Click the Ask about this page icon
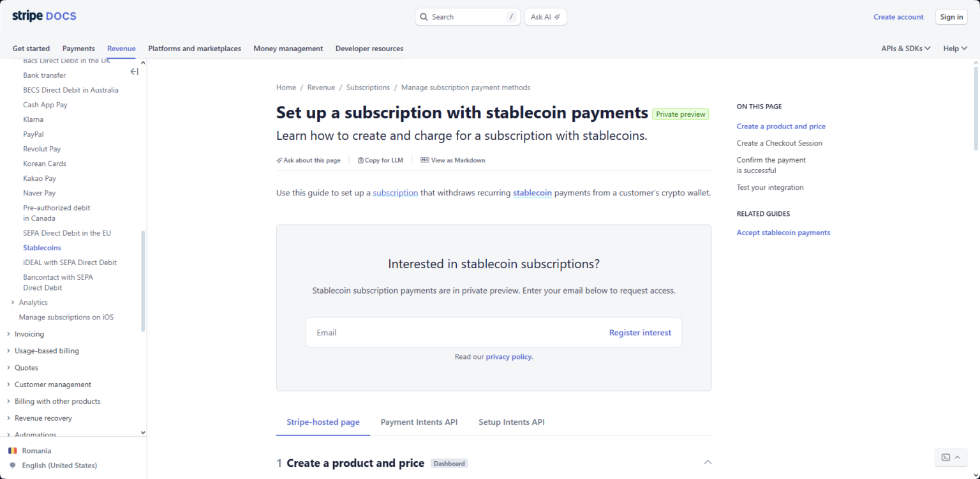Viewport: 980px width, 479px height. (279, 160)
